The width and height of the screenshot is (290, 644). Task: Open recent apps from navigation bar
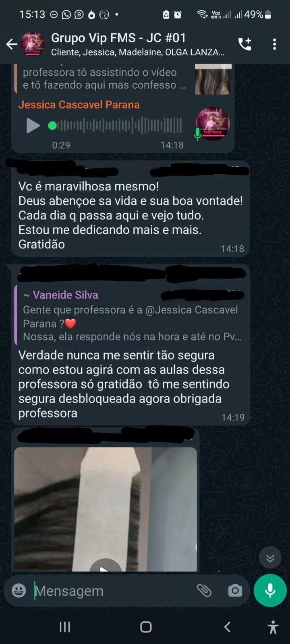[65, 627]
